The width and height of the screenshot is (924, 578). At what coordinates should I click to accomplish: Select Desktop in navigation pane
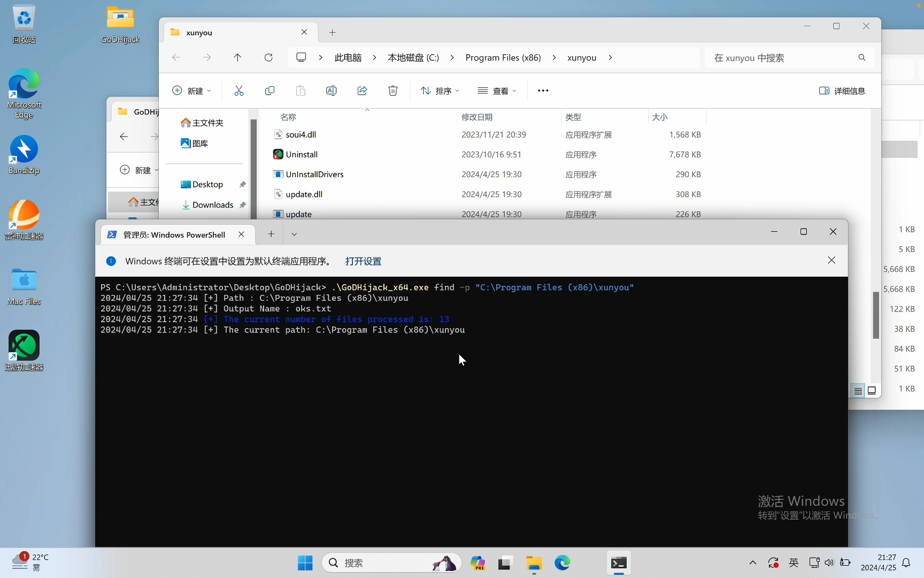point(207,184)
